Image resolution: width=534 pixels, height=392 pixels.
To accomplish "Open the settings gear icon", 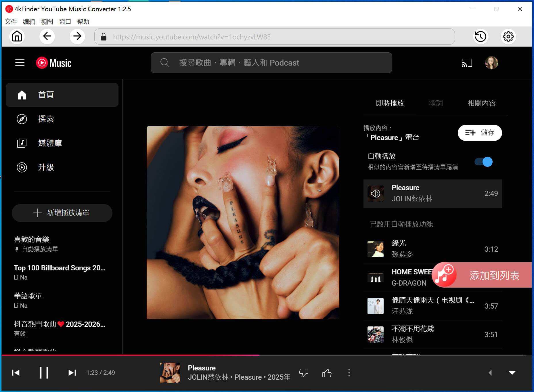I will coord(508,37).
